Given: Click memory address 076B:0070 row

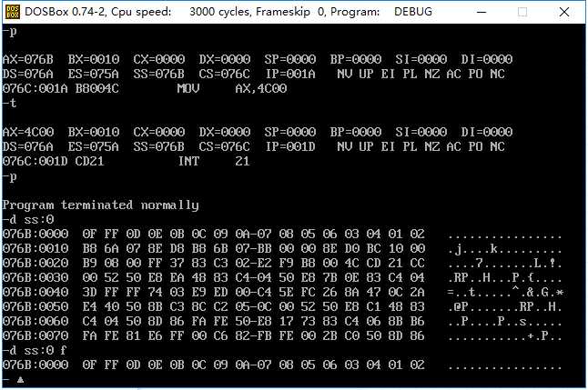Looking at the screenshot, I should click(283, 335).
